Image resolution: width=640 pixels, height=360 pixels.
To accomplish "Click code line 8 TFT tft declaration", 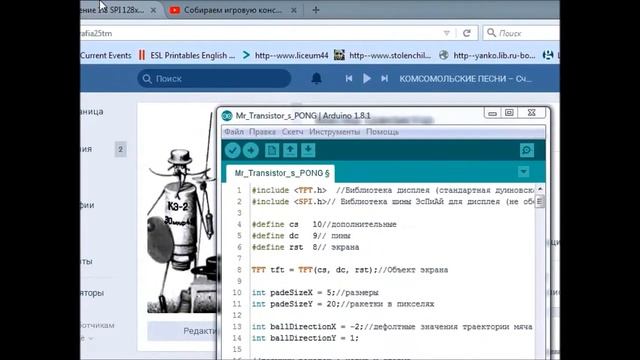I will click(350, 270).
